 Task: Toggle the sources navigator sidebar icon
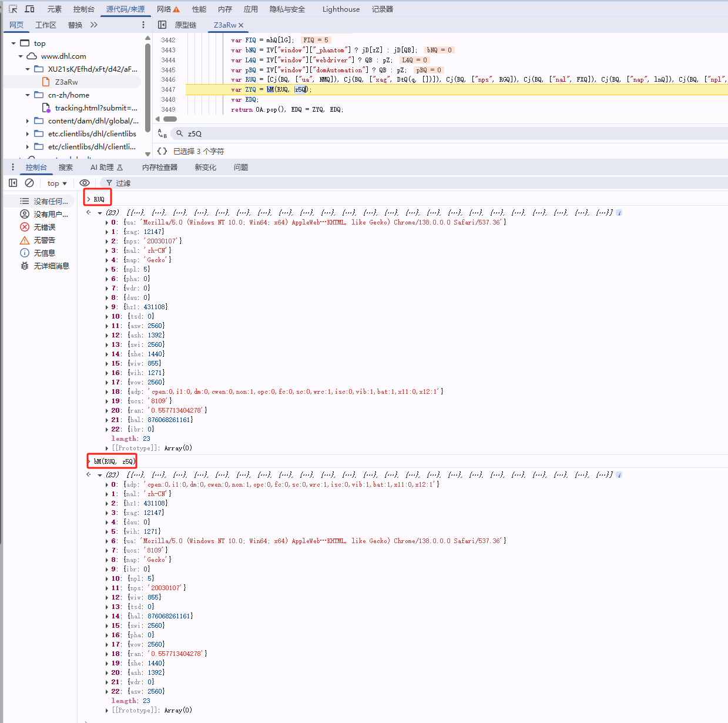coord(162,25)
